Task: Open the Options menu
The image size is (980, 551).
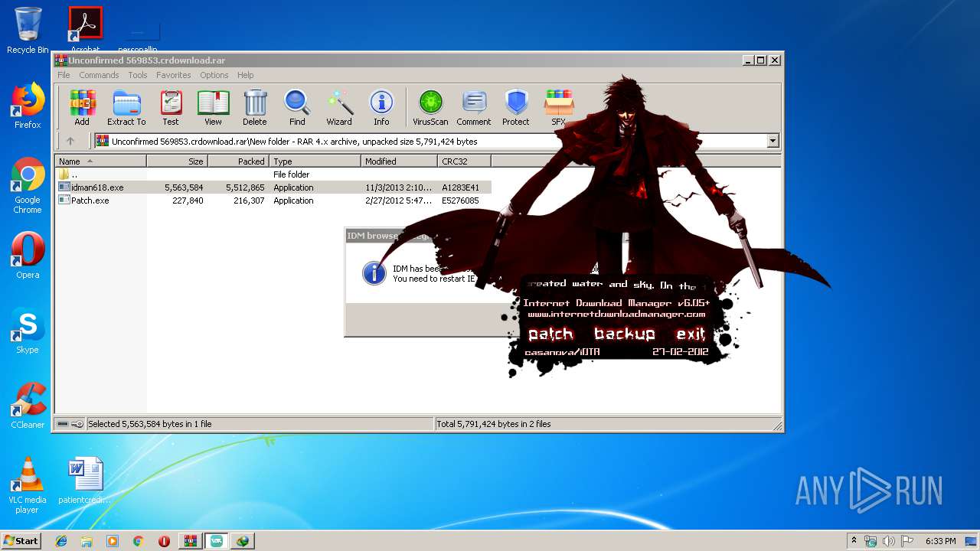Action: pos(214,75)
